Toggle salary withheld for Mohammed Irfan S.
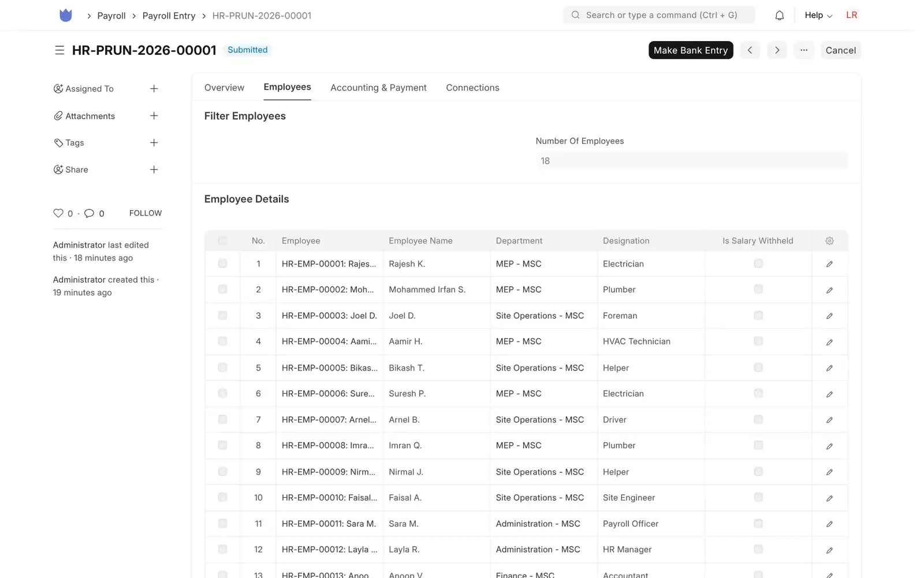The image size is (924, 578). 758,289
